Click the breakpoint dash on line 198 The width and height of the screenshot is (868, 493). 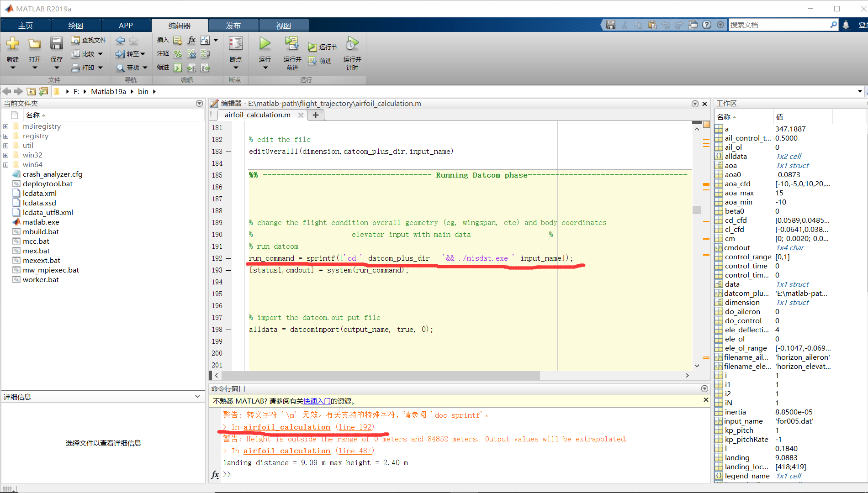tap(228, 330)
